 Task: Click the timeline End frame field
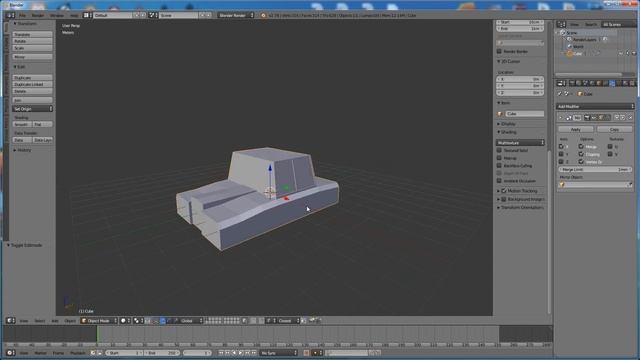click(x=161, y=353)
